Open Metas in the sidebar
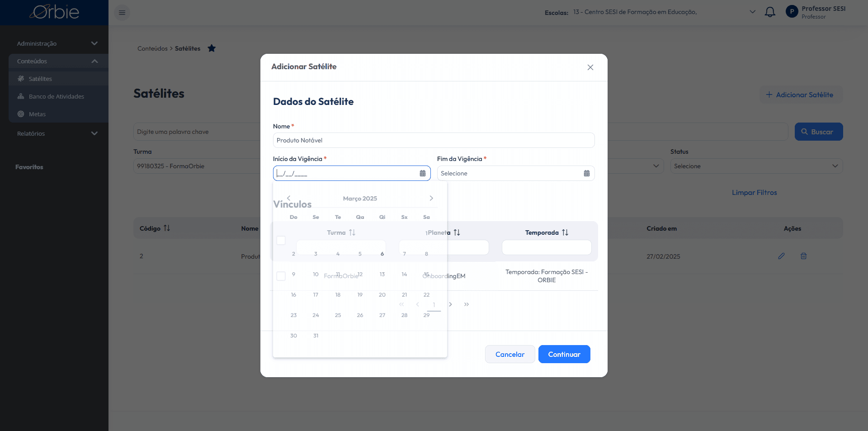868x431 pixels. [x=58, y=114]
